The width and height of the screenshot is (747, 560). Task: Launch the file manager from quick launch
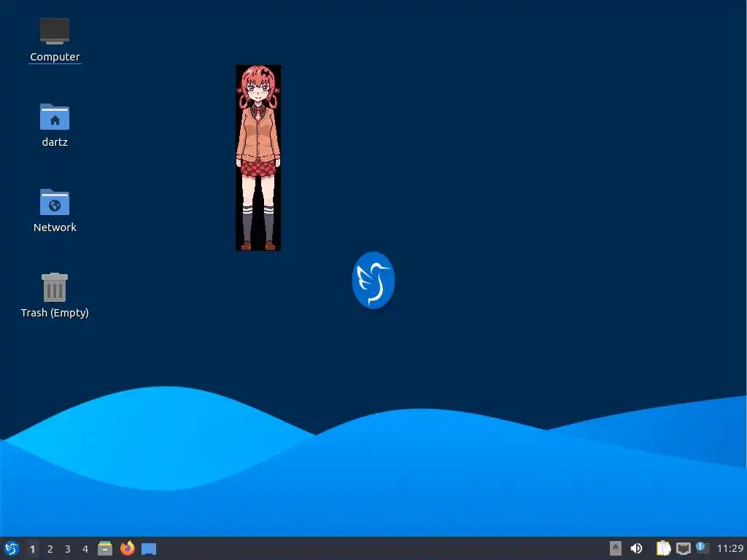click(105, 548)
